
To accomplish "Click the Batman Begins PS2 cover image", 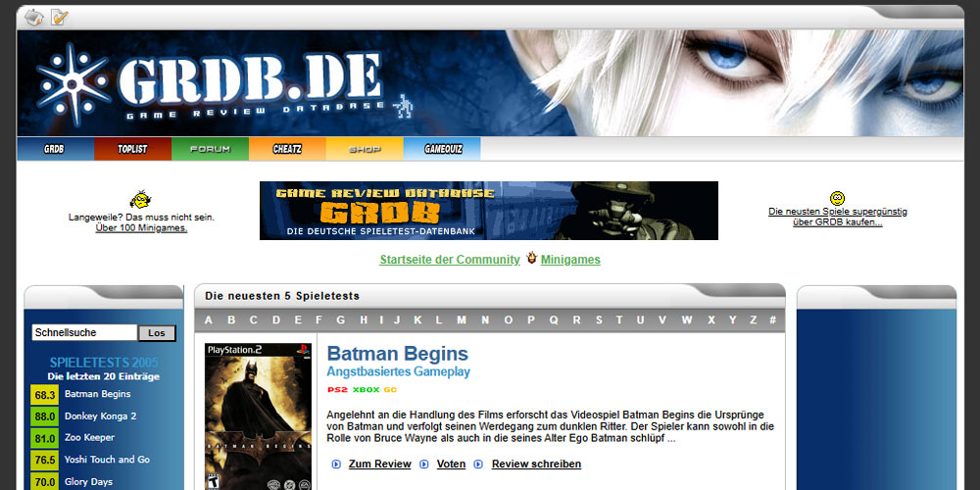I will (x=258, y=416).
